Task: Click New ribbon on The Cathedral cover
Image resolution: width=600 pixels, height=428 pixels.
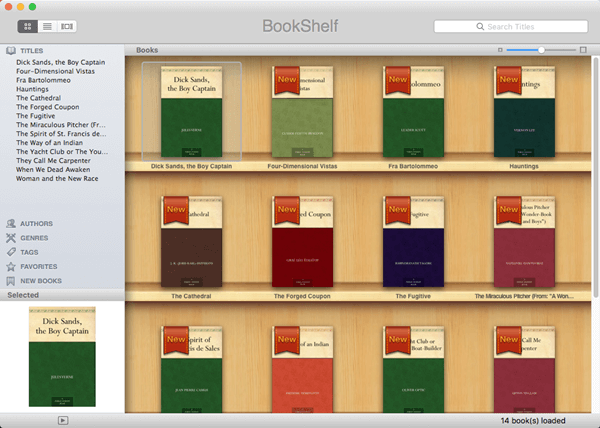Action: click(176, 210)
